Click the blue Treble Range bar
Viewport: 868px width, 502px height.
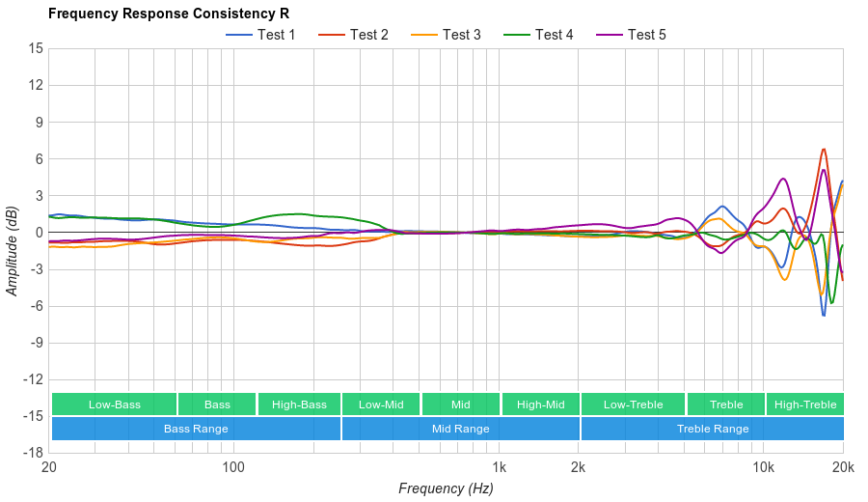(x=713, y=429)
